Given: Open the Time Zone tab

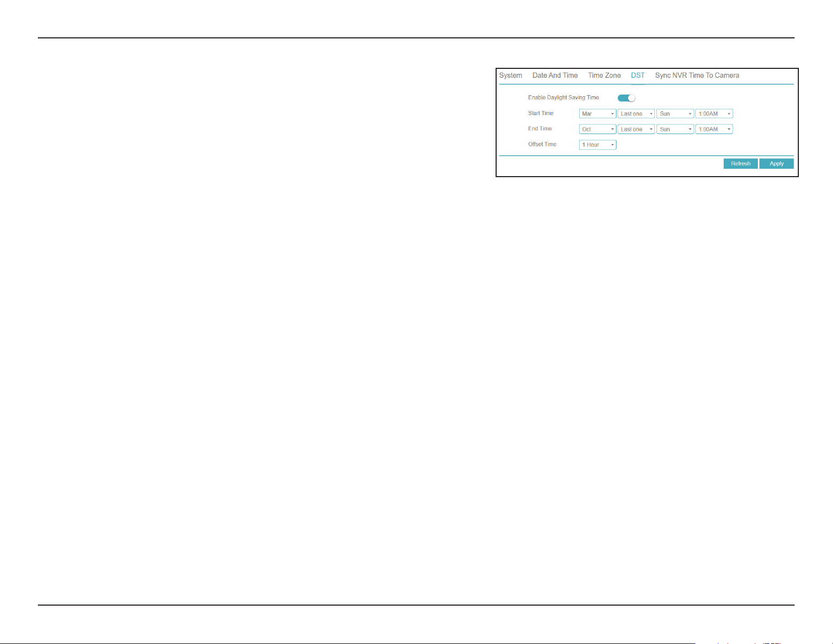Looking at the screenshot, I should [x=604, y=75].
